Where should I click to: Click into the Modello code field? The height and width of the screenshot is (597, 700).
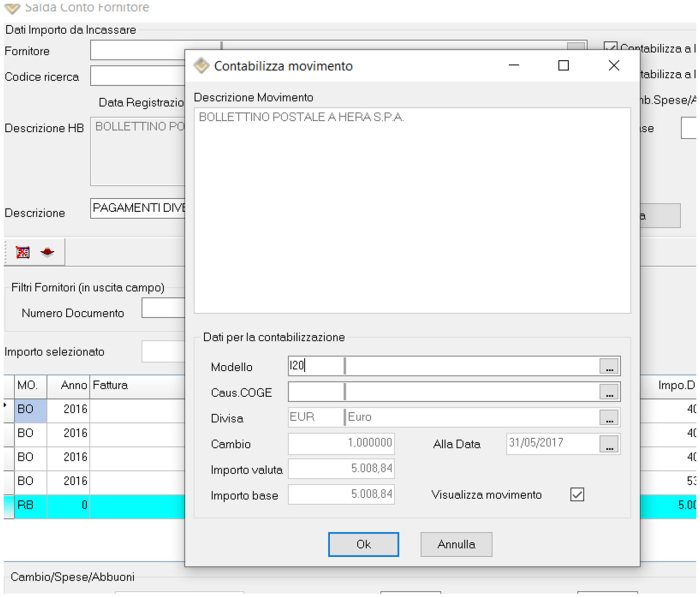pyautogui.click(x=316, y=366)
